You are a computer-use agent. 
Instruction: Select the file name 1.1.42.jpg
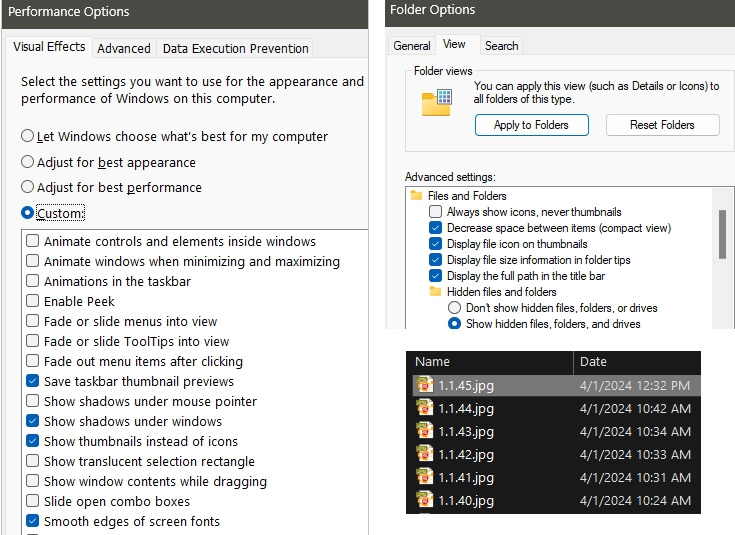pyautogui.click(x=466, y=454)
